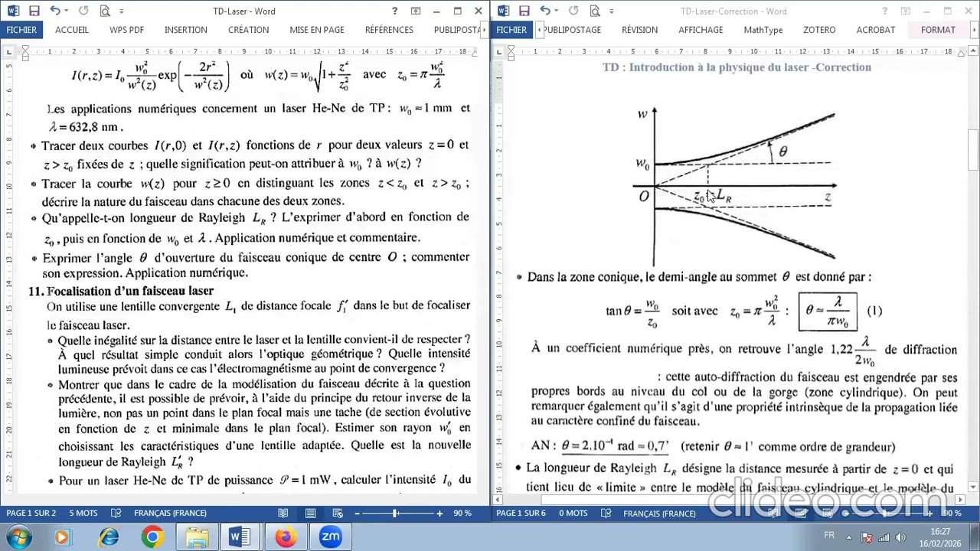Open WPS PDF ribbon tab
This screenshot has width=980, height=551.
click(x=126, y=30)
